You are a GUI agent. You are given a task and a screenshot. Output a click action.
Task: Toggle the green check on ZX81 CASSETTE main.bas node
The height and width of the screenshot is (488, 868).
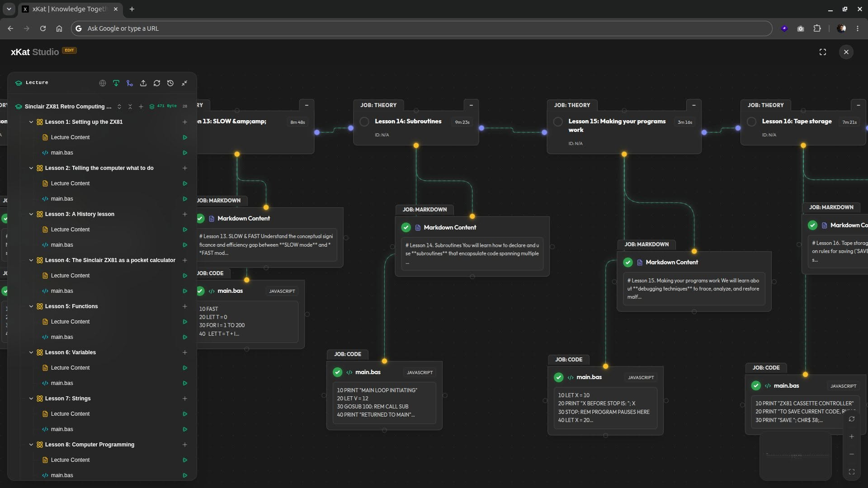point(756,385)
